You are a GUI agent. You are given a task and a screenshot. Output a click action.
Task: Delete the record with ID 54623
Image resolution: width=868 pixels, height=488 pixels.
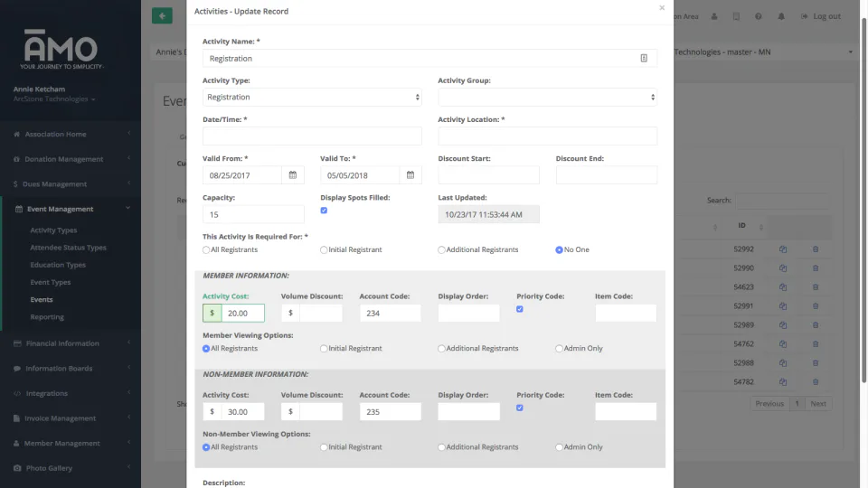tap(816, 287)
